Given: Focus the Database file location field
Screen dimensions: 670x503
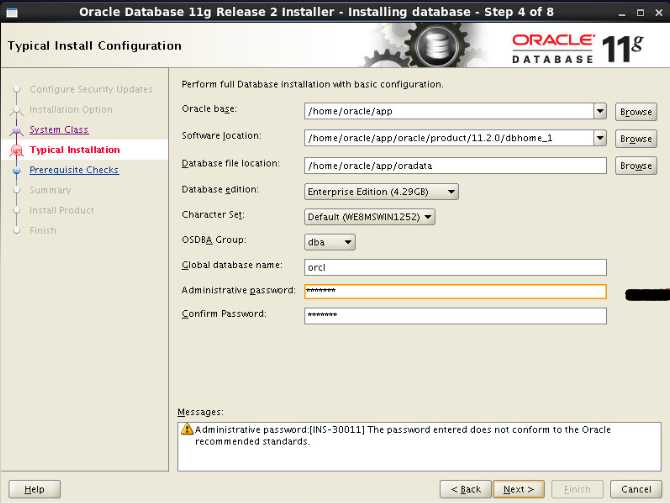Looking at the screenshot, I should pyautogui.click(x=455, y=165).
